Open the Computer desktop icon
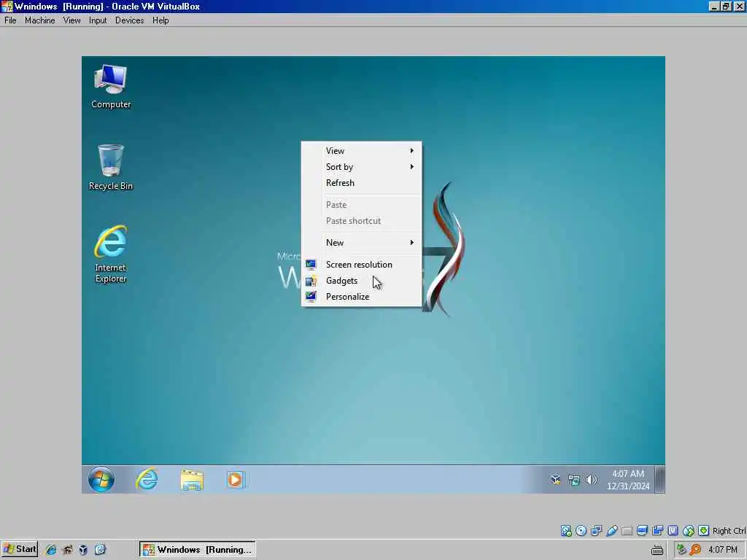747x560 pixels. pos(111,87)
